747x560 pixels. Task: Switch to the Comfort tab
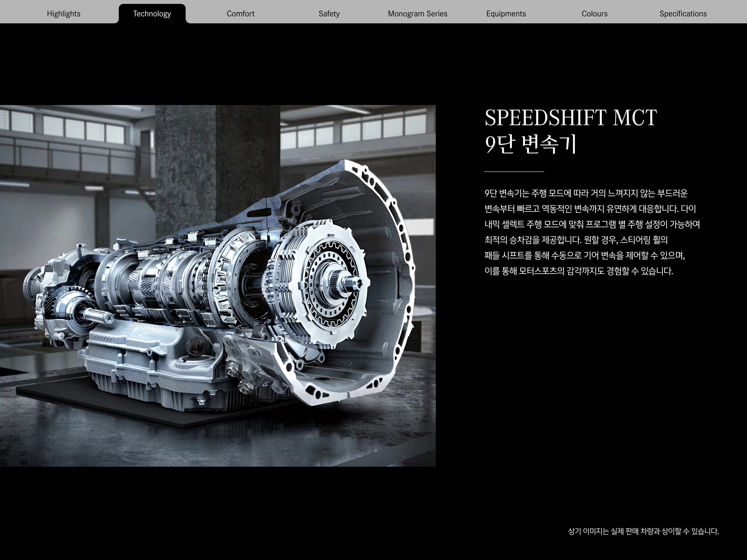click(x=241, y=14)
